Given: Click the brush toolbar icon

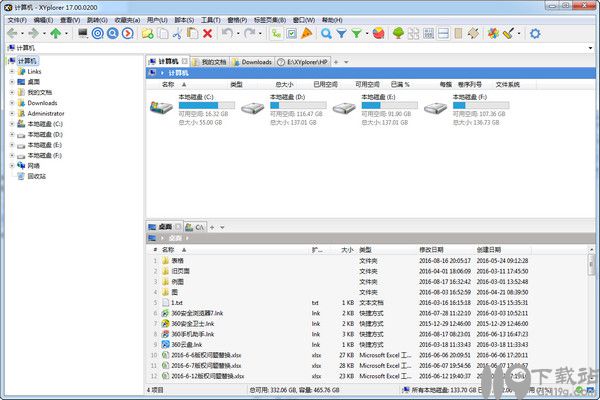Looking at the screenshot, I should point(509,34).
